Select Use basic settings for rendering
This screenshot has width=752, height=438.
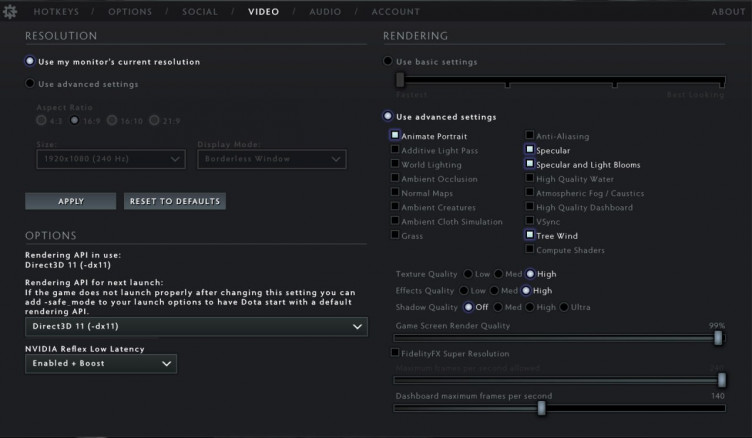tap(389, 62)
